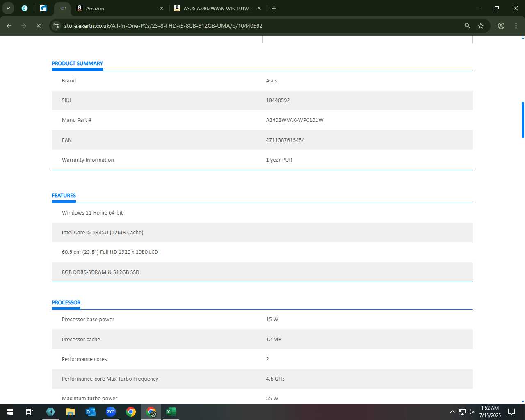Open a new browser tab
The height and width of the screenshot is (420, 525).
274,8
